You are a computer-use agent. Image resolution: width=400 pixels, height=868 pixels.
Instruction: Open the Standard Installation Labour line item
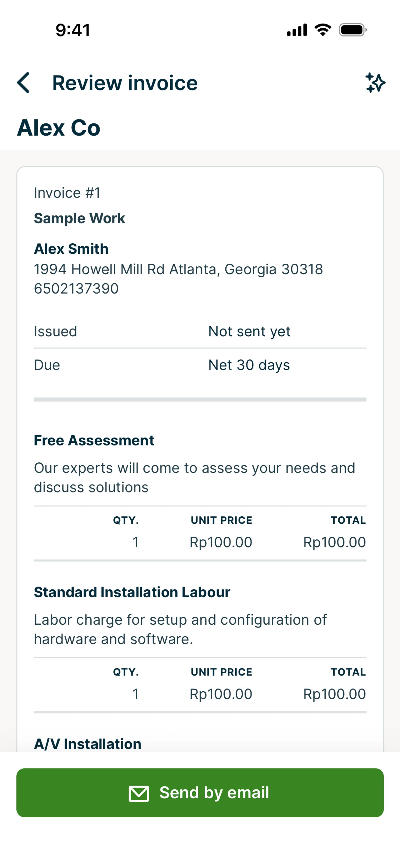pos(132,592)
